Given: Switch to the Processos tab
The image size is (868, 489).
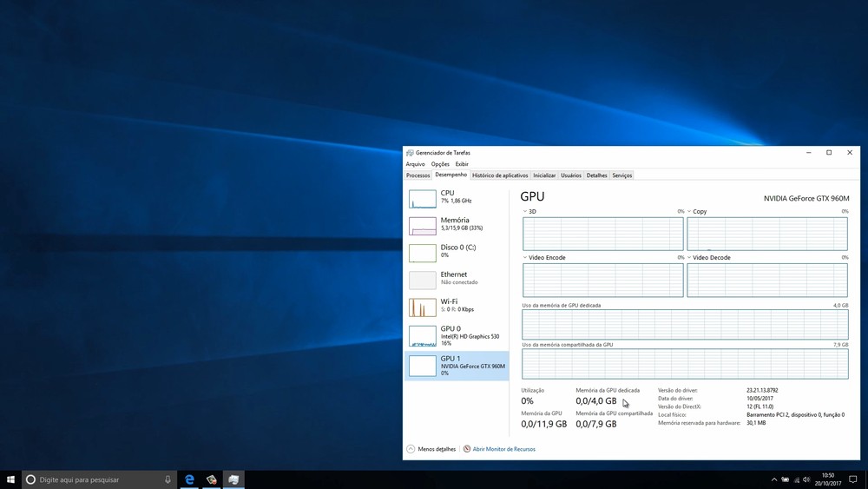Looking at the screenshot, I should (418, 175).
